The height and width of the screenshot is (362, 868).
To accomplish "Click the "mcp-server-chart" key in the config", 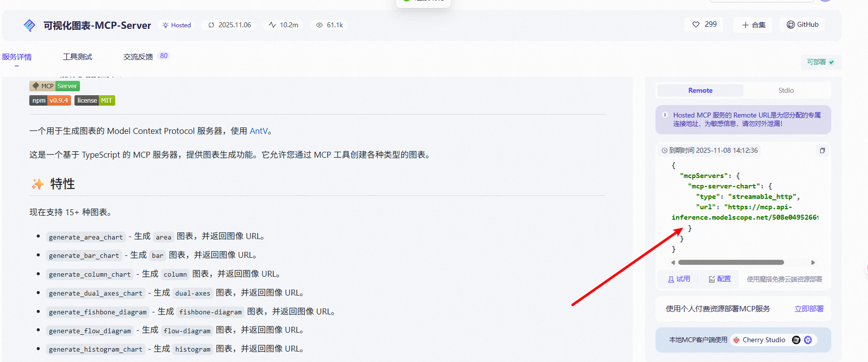I will (x=723, y=186).
